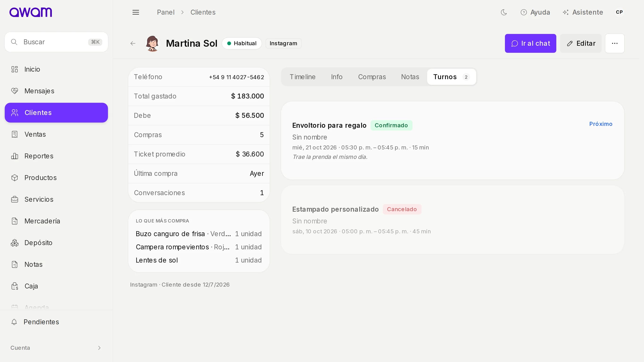
Task: Switch to the Info tab
Action: pos(337,77)
